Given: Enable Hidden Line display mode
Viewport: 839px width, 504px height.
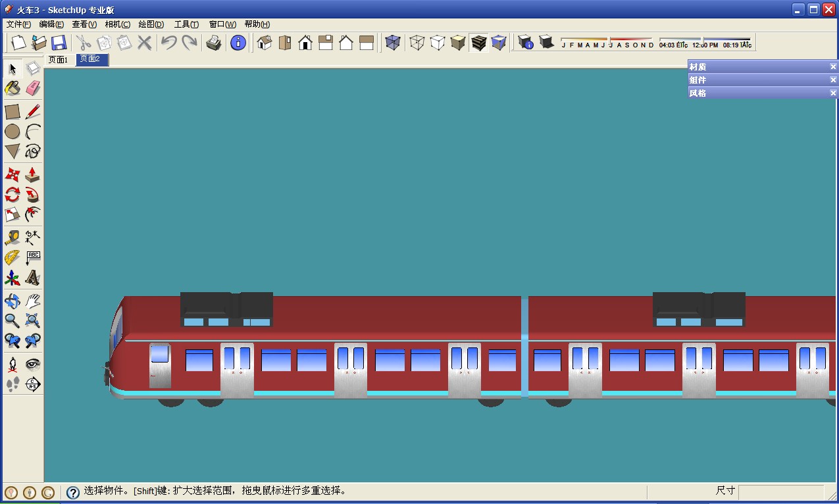Looking at the screenshot, I should point(438,43).
